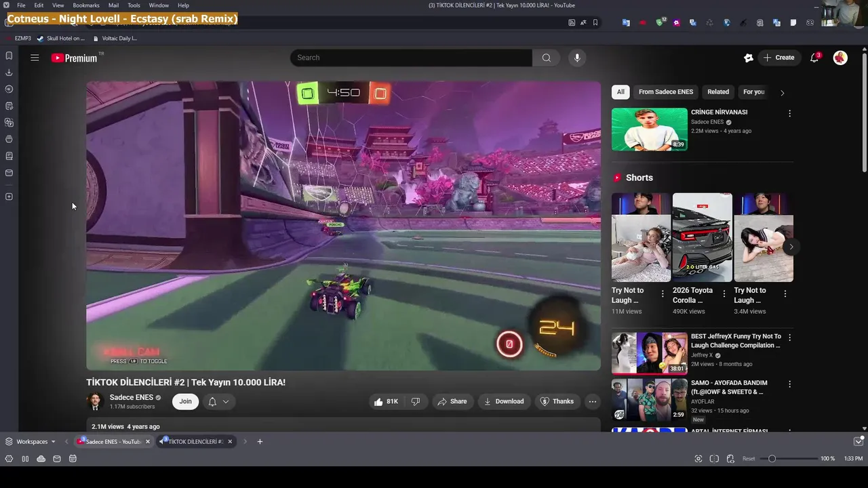Open the CRİNGE NİRVANASI video thumbnail
The height and width of the screenshot is (488, 868).
[649, 129]
